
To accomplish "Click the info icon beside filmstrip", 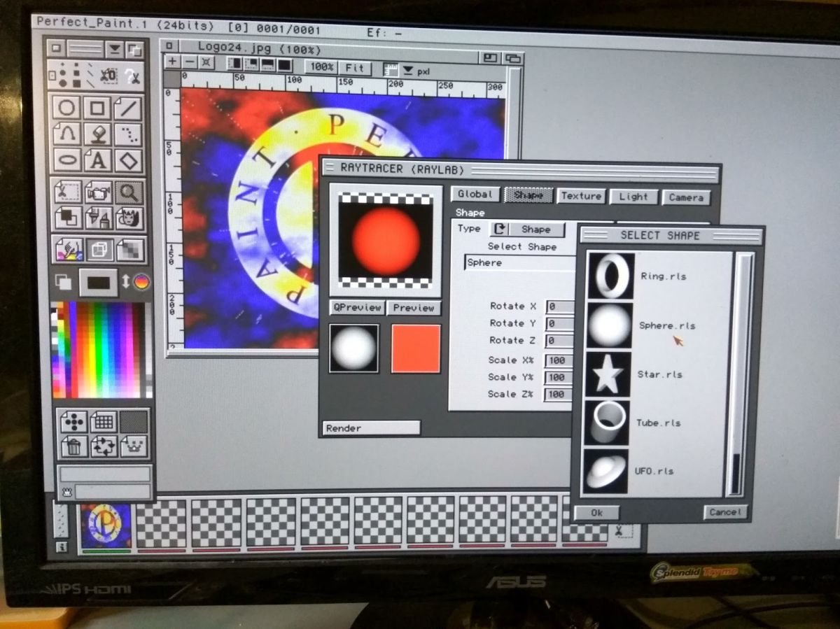I will (62, 547).
